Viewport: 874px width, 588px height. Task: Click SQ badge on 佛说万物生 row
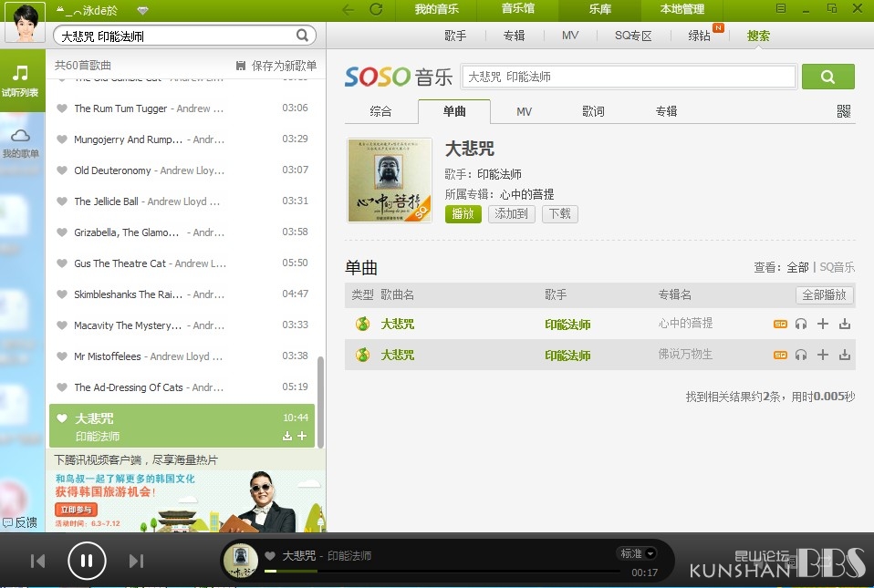[x=780, y=356]
